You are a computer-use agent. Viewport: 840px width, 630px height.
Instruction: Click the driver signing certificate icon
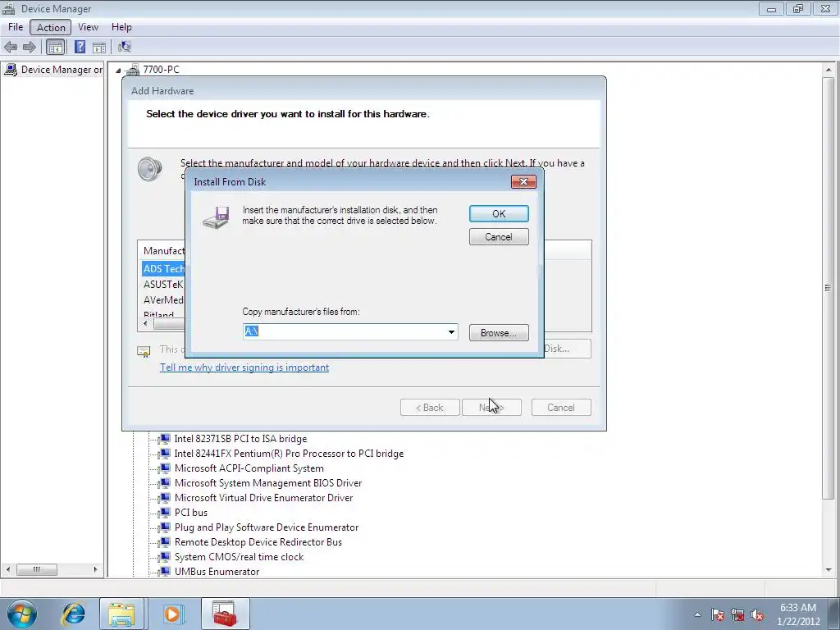(144, 351)
